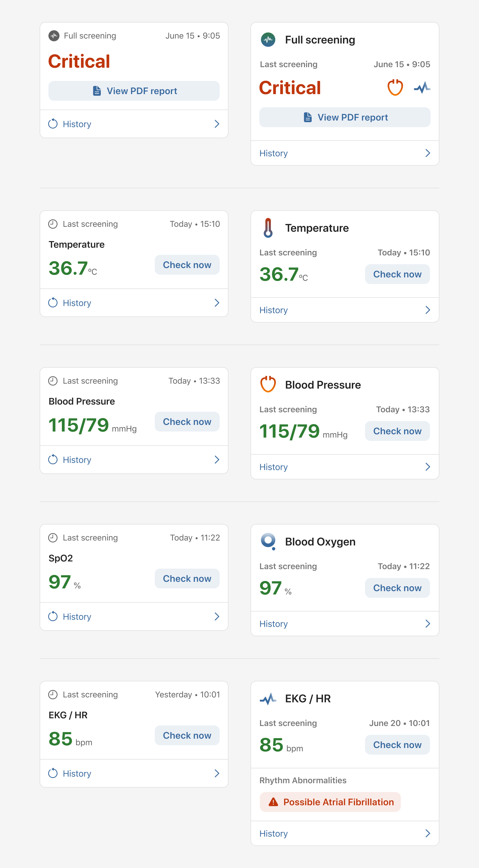Open History link on right Full screening card
479x868 pixels.
(x=273, y=153)
